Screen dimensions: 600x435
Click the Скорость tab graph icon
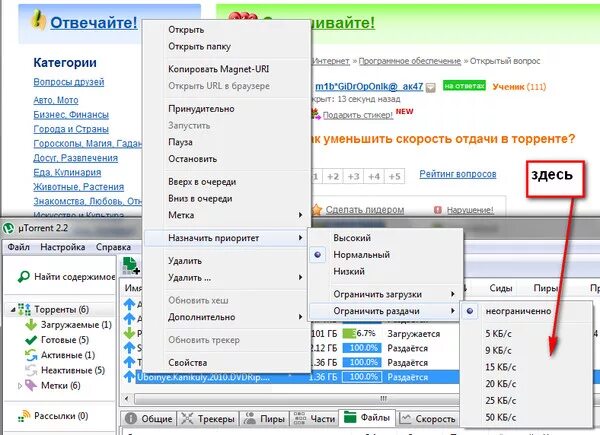coord(405,419)
